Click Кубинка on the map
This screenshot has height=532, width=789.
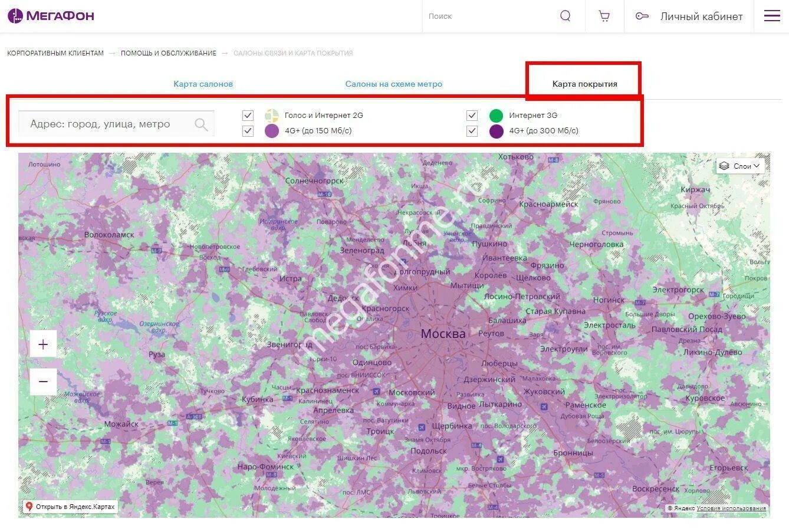(x=258, y=399)
